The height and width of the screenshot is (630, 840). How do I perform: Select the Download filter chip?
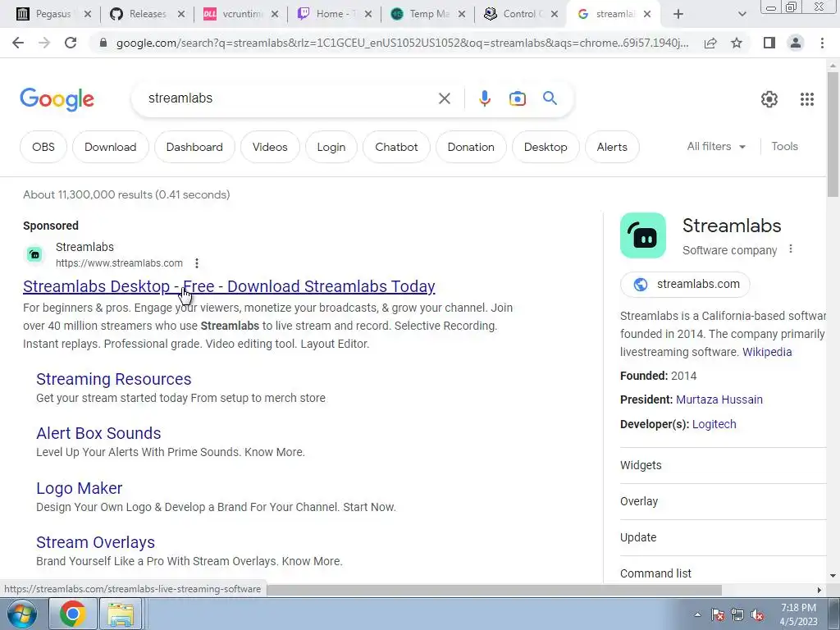click(x=111, y=147)
